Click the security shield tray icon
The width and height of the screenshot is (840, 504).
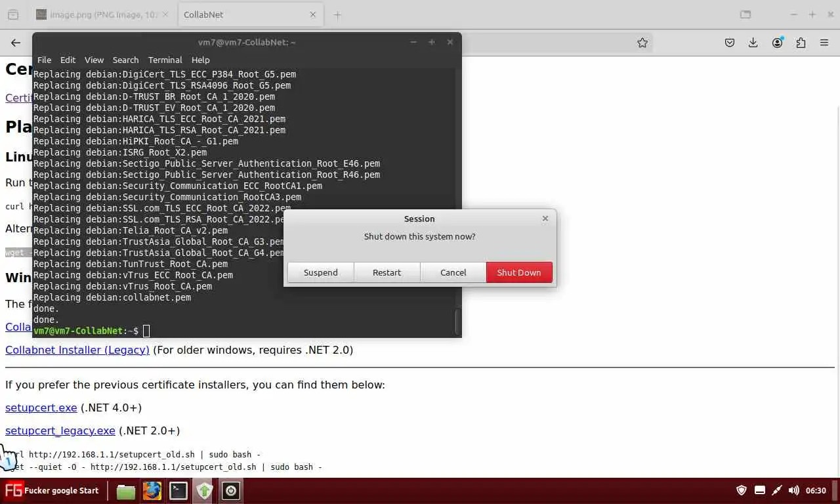tap(742, 490)
